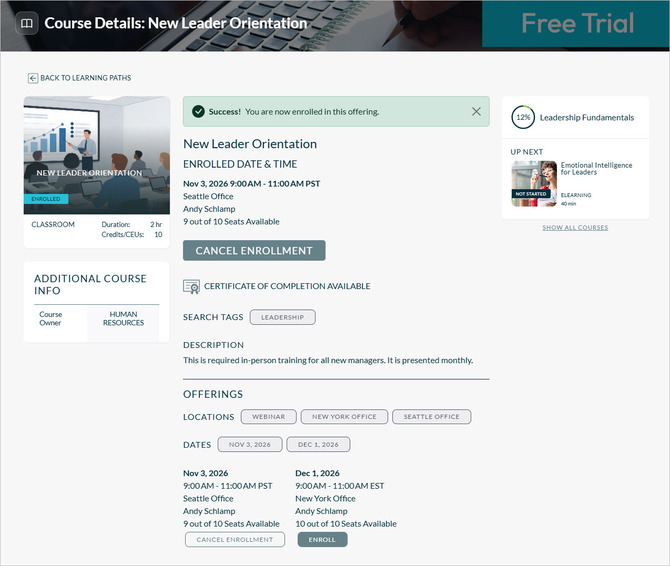Filter offerings by New York Office
This screenshot has width=670, height=566.
pos(344,416)
